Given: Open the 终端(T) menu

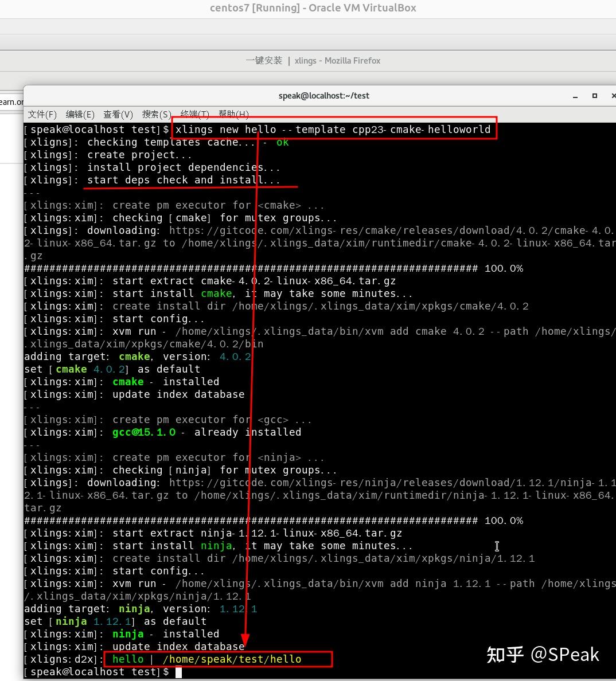Looking at the screenshot, I should point(194,114).
